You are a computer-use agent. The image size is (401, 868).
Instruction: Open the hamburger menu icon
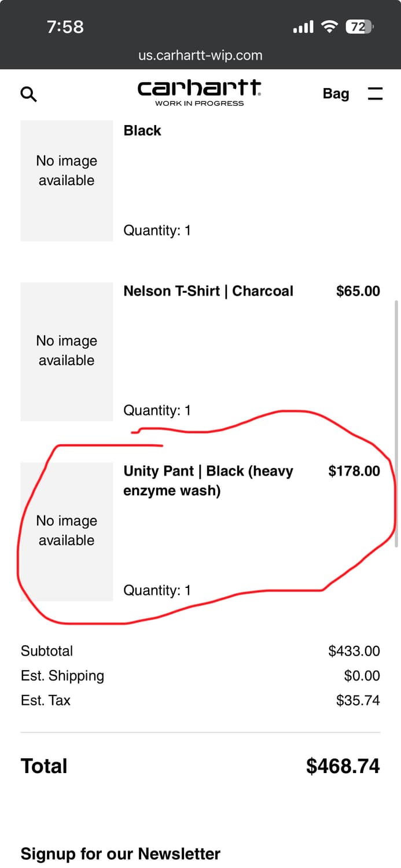375,94
